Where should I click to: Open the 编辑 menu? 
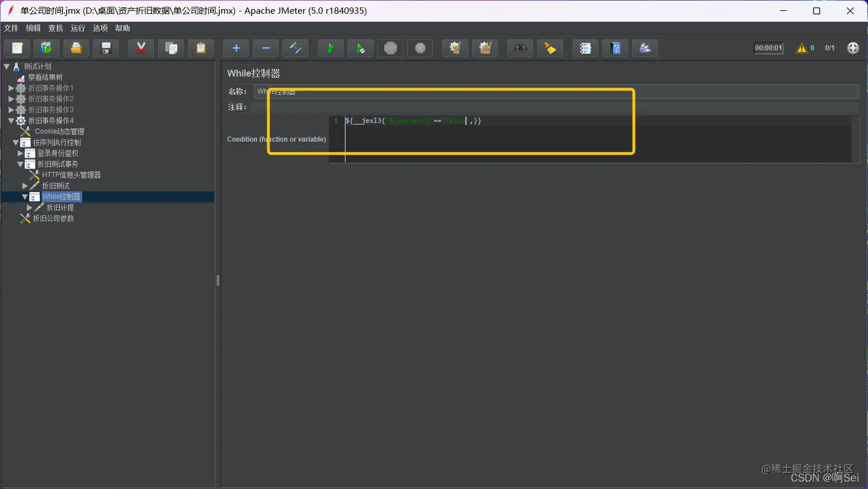pos(33,28)
